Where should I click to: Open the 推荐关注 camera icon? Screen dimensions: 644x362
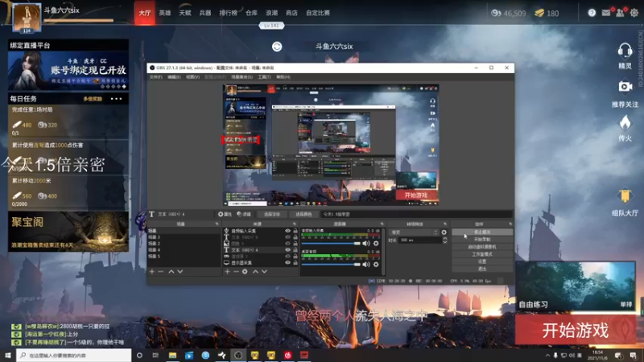pos(625,87)
